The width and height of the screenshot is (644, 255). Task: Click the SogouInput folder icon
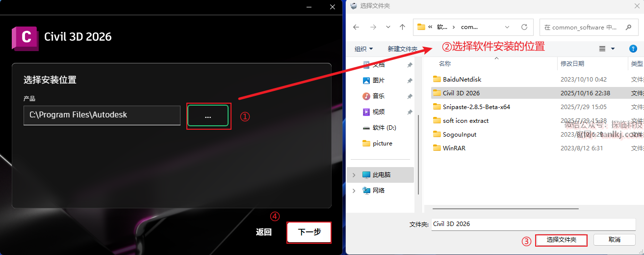437,134
